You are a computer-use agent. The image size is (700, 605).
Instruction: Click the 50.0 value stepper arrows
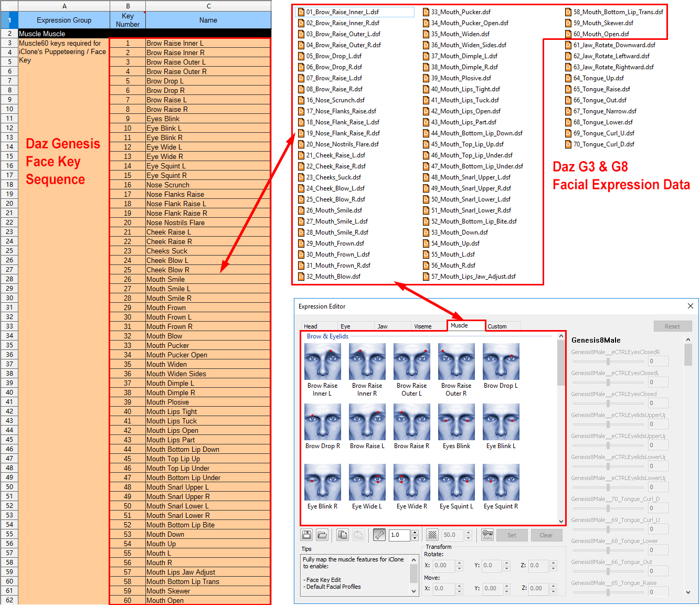[x=468, y=535]
